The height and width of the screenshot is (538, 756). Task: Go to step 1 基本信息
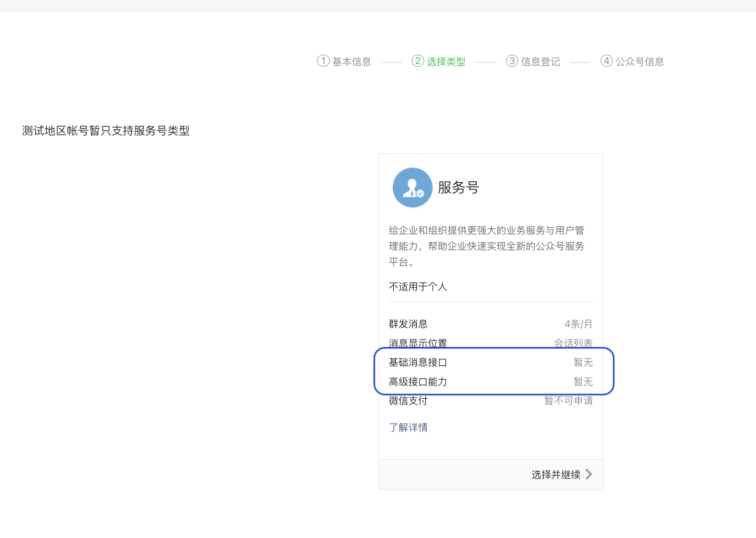(x=344, y=61)
